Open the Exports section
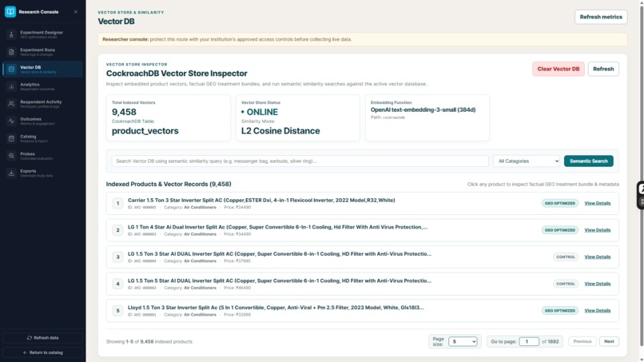 point(42,173)
